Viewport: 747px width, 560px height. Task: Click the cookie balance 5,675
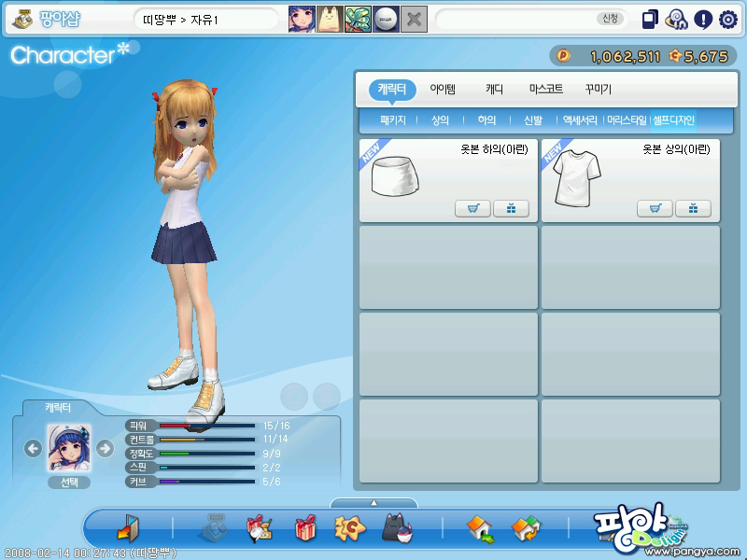pos(706,57)
